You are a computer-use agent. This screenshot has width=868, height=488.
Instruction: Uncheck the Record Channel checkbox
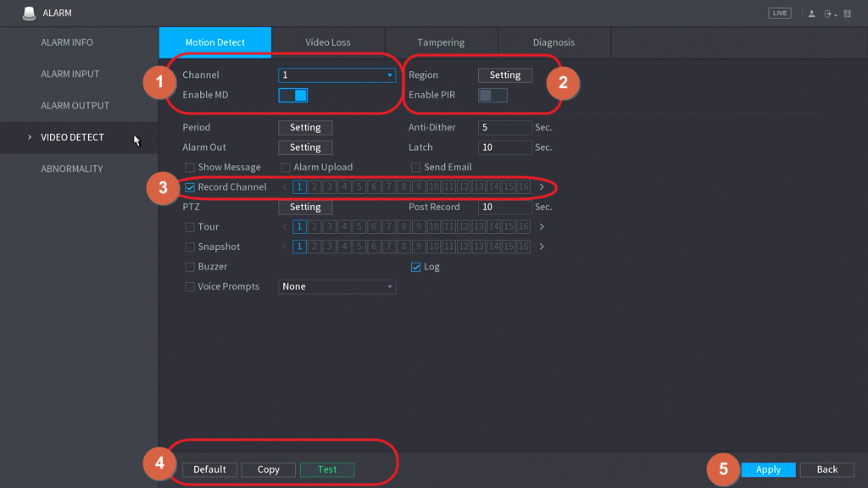click(190, 187)
